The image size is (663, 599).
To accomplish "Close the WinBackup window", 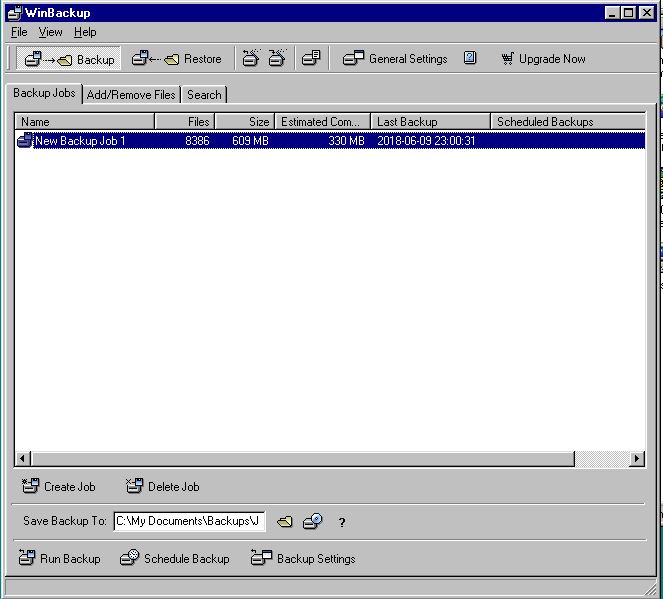I will click(x=647, y=13).
